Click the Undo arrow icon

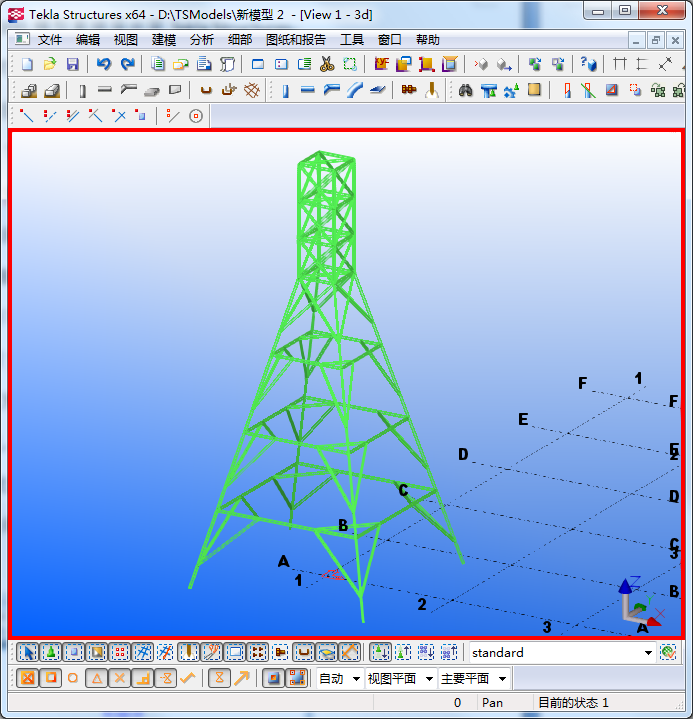pos(103,64)
